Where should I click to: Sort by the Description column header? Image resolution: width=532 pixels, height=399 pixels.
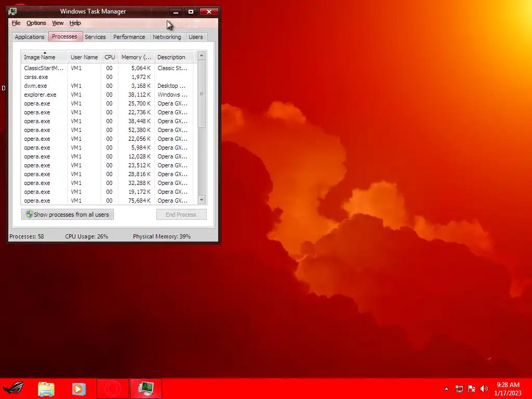coord(174,57)
